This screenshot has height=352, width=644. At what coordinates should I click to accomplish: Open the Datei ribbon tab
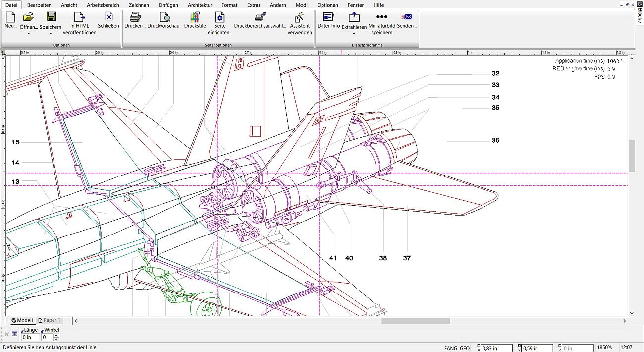[11, 5]
